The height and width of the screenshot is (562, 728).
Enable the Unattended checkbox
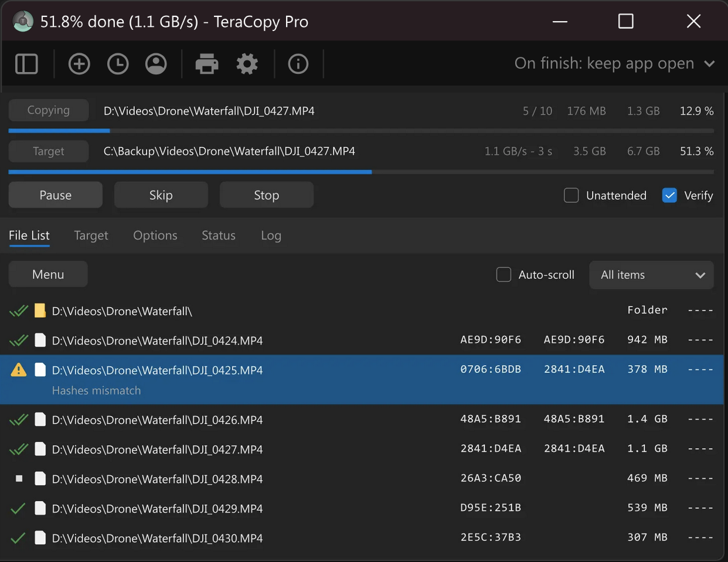tap(571, 195)
